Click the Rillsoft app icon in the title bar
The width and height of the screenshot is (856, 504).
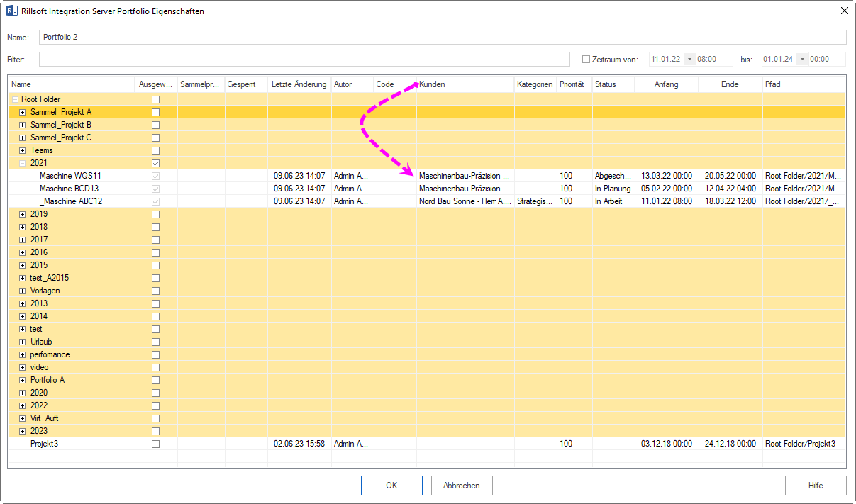coord(11,11)
